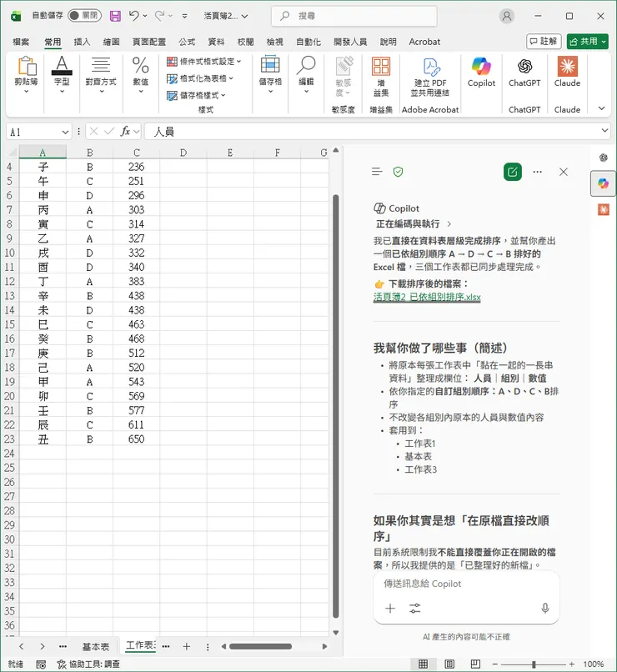Screen dimensions: 617x672
Task: Undo the last action
Action: pyautogui.click(x=134, y=16)
